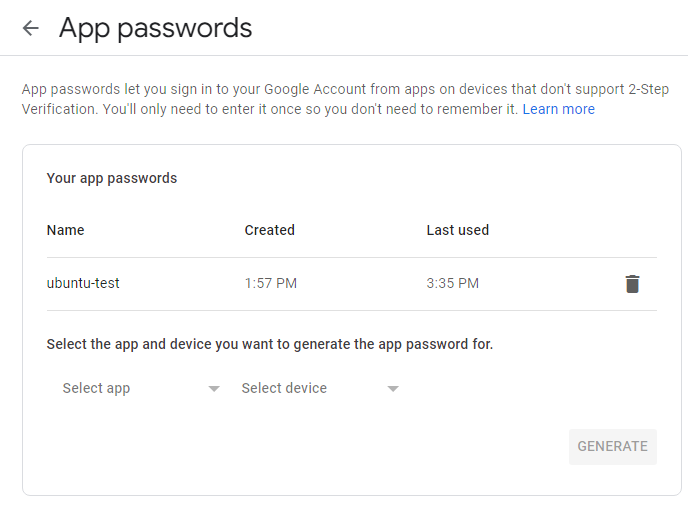Screen dimensions: 688x505
Task: Click the Created column header
Action: 269,230
